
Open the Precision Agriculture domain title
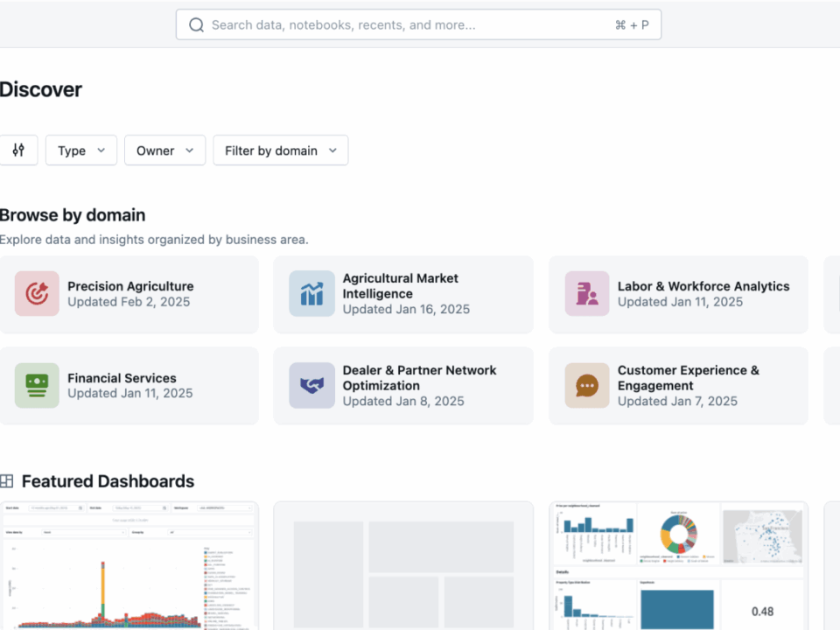pyautogui.click(x=130, y=286)
